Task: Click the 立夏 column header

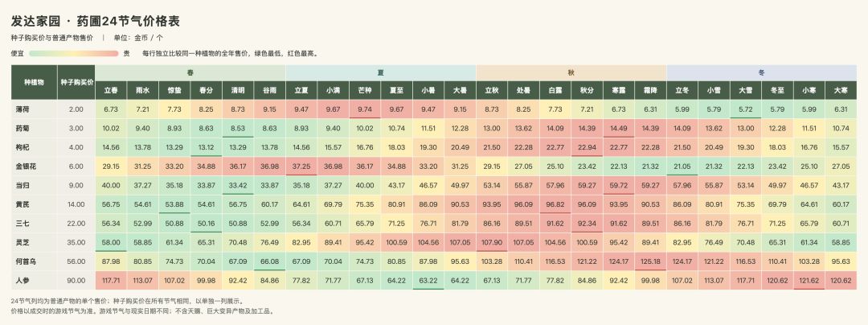Action: pyautogui.click(x=301, y=90)
